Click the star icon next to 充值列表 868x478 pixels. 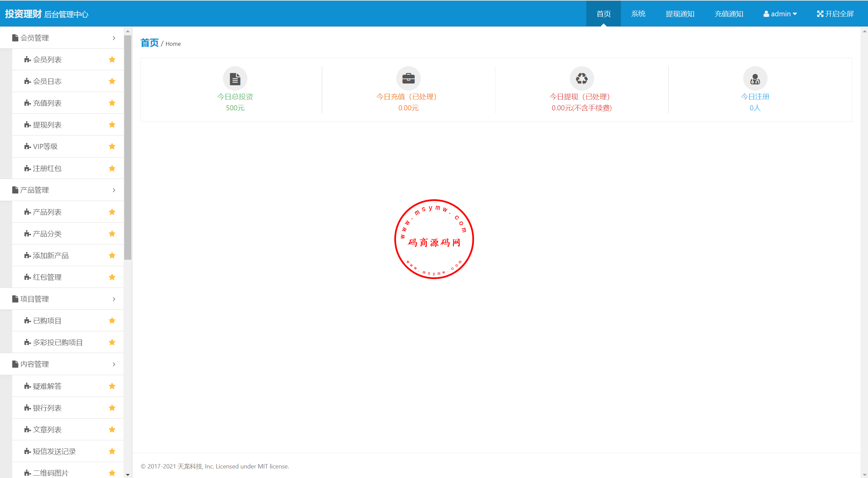[x=112, y=103]
